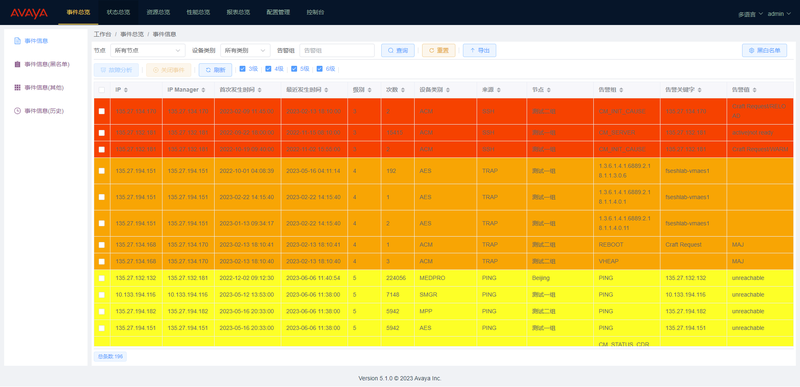Click the 刷新 refresh icon button
Viewport: 800px width, 387px height.
(215, 70)
